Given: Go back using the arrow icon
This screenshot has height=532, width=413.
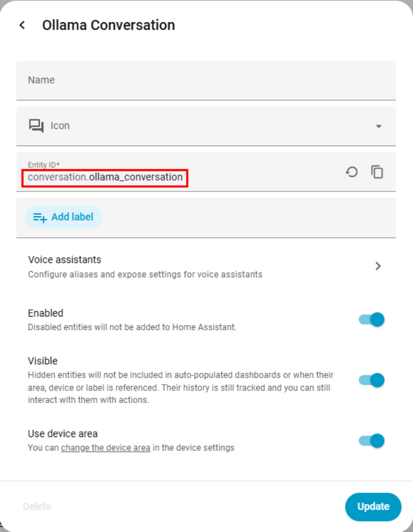Looking at the screenshot, I should [22, 25].
